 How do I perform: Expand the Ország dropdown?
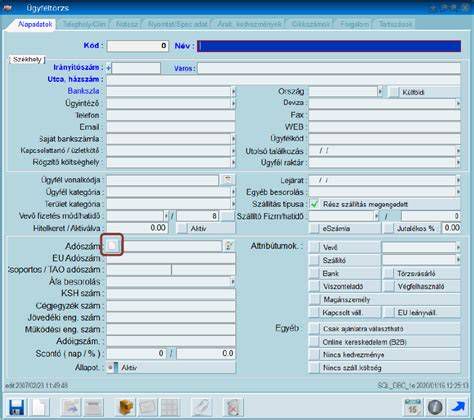click(380, 91)
